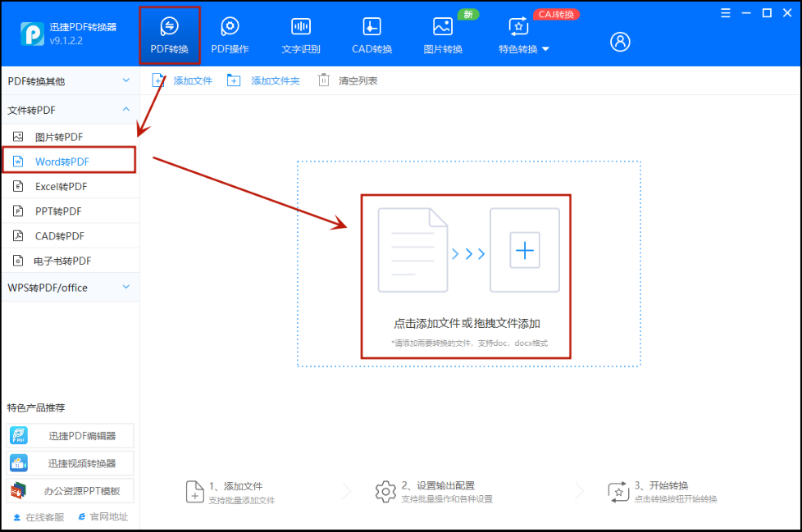The image size is (802, 532).
Task: Open the PDF转换 tab
Action: 169,36
